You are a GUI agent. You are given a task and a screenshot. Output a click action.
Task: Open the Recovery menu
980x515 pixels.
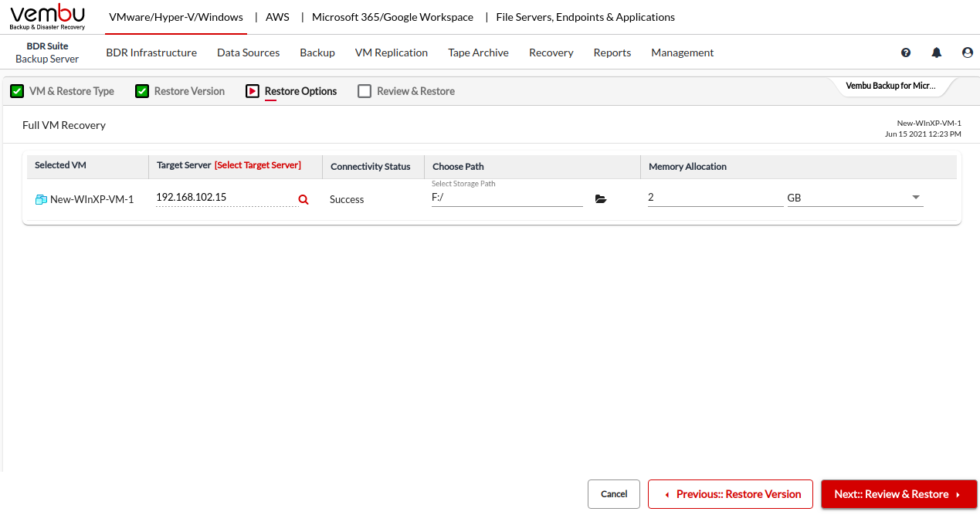[551, 53]
